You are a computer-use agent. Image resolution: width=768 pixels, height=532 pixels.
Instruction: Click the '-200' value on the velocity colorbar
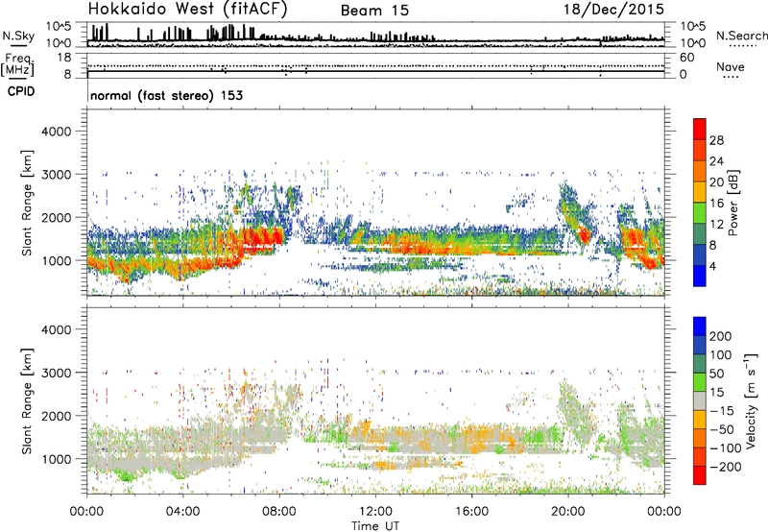725,467
